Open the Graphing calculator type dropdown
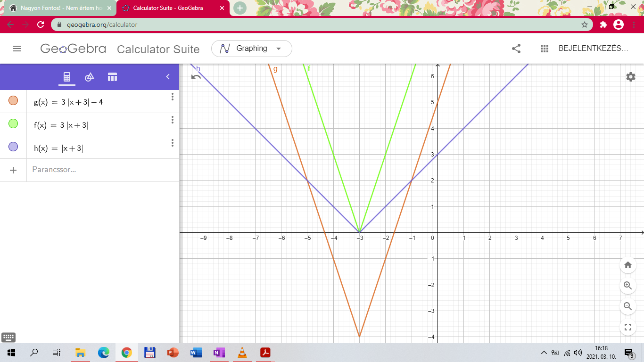 click(252, 49)
